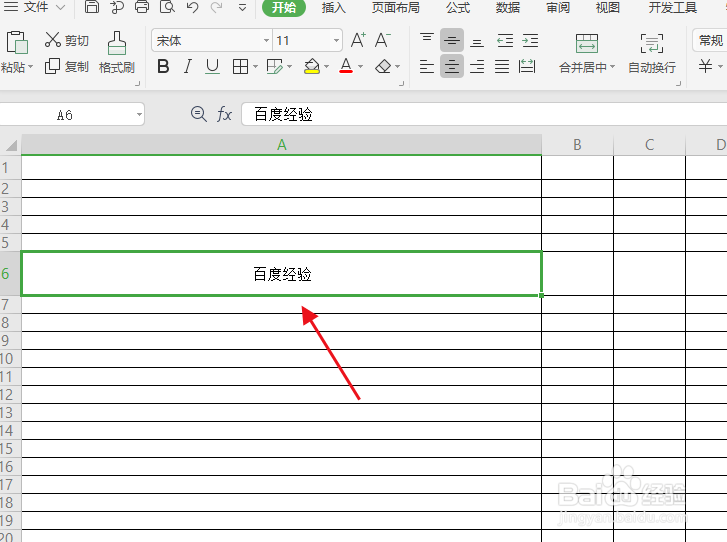Switch to the Data (数据) tab
The image size is (727, 542).
(508, 7)
